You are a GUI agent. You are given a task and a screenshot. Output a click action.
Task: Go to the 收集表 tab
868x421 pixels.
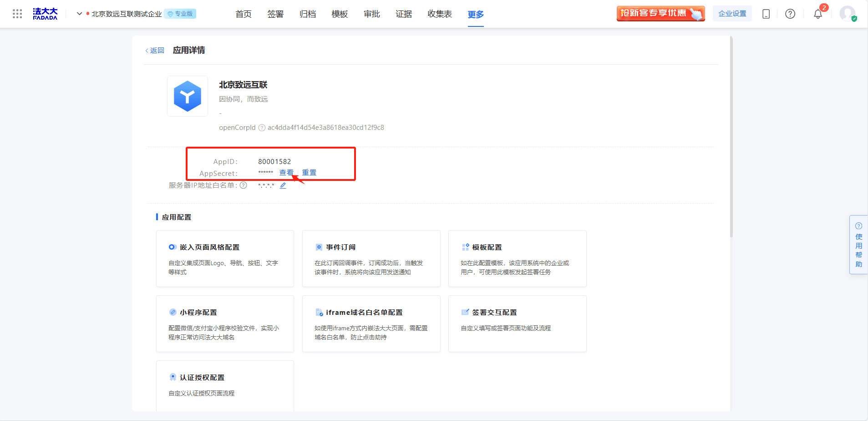[x=440, y=14]
